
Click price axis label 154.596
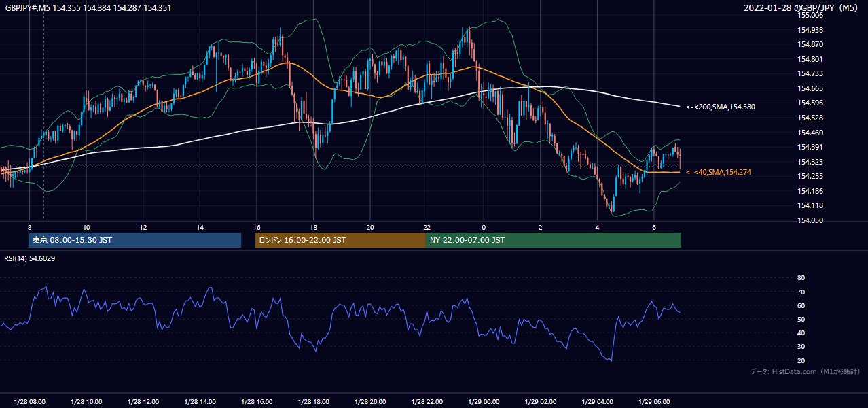click(810, 103)
